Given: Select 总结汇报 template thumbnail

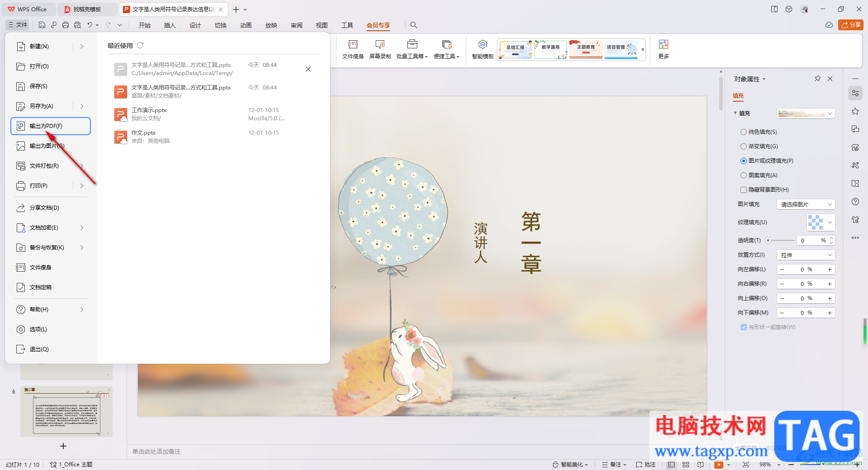Looking at the screenshot, I should [515, 49].
